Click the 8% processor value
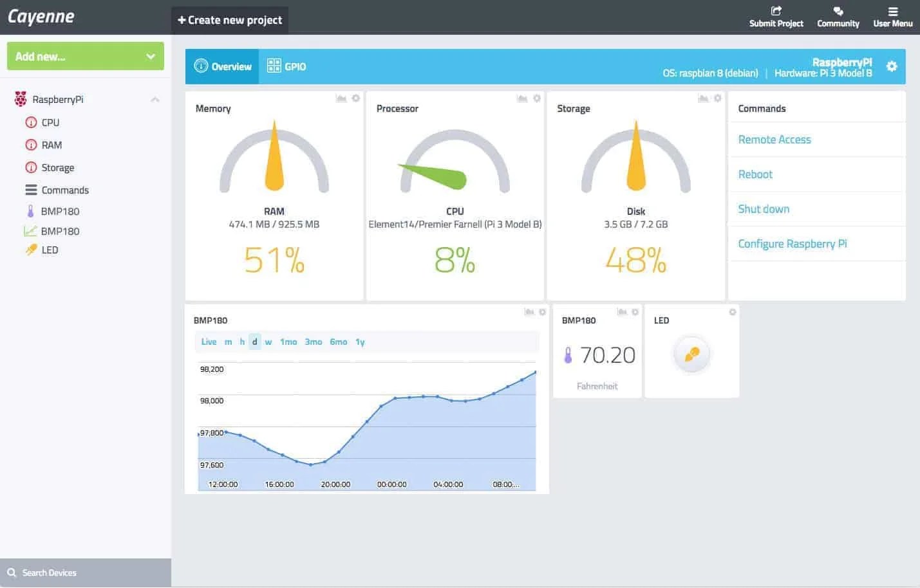 [455, 261]
